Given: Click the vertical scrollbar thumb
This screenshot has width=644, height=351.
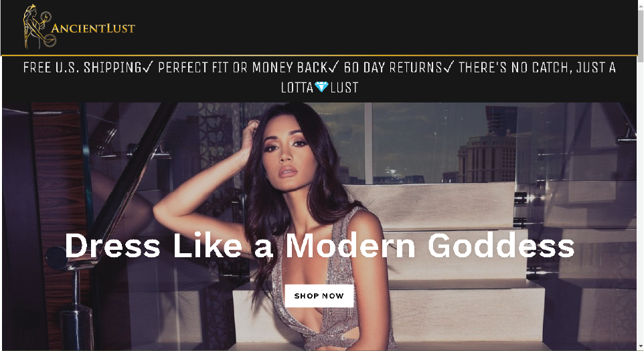Looking at the screenshot, I should click(x=640, y=33).
